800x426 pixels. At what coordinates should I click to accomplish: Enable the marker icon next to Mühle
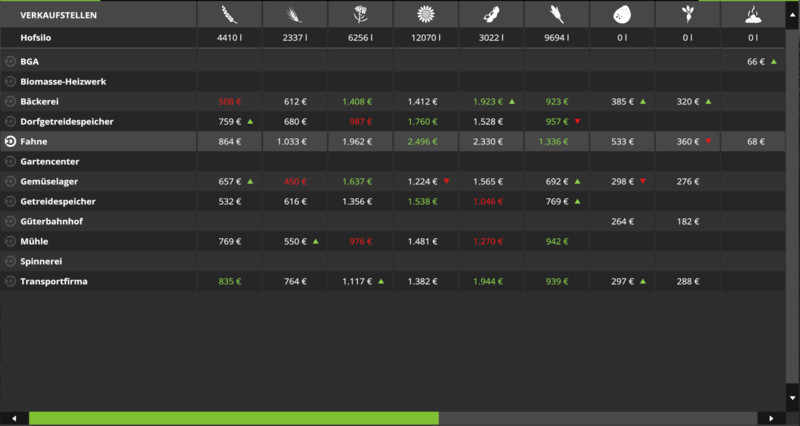point(10,242)
